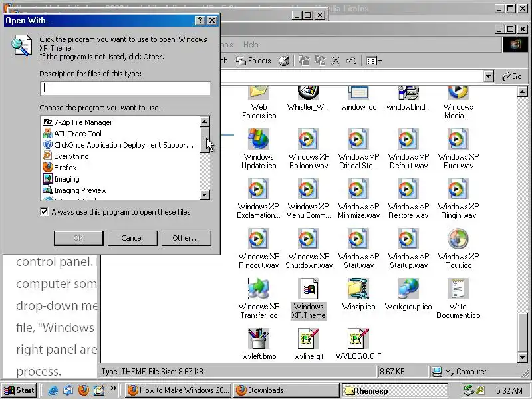Select Winzip.ico file
Image resolution: width=532 pixels, height=399 pixels.
pyautogui.click(x=358, y=295)
